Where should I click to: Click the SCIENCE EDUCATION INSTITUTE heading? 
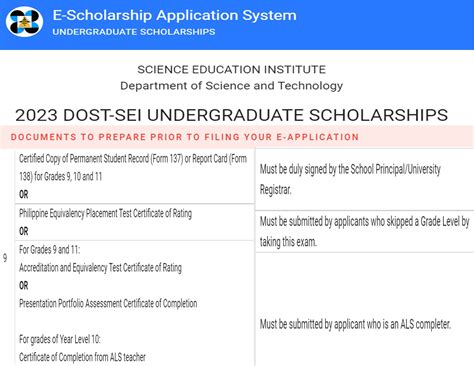point(231,69)
